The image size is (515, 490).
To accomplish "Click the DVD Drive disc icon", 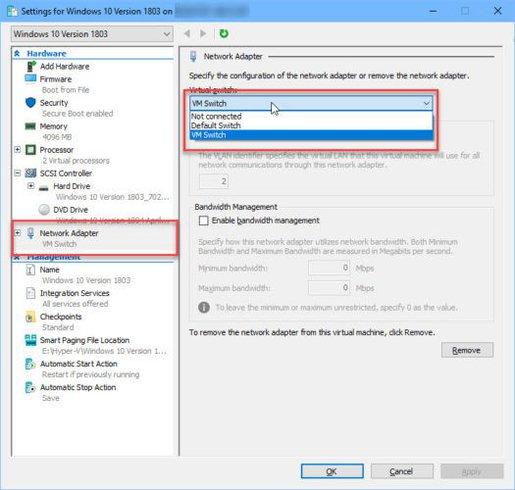I will click(x=44, y=210).
